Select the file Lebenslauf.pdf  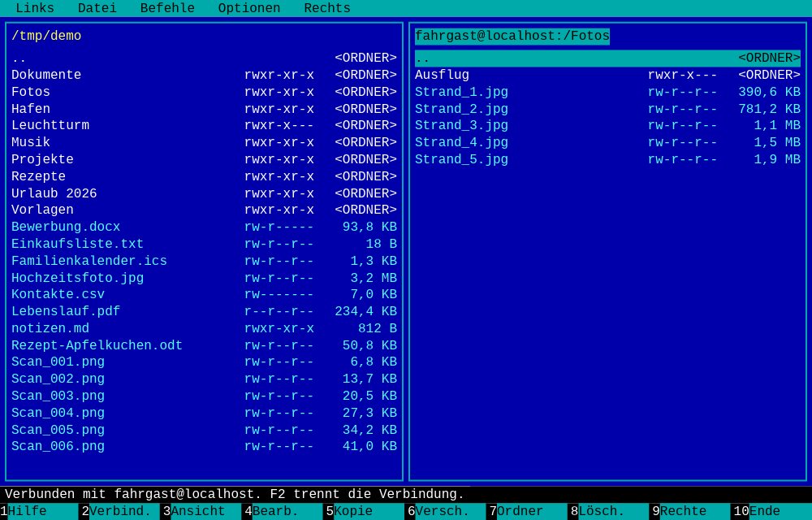click(x=204, y=311)
